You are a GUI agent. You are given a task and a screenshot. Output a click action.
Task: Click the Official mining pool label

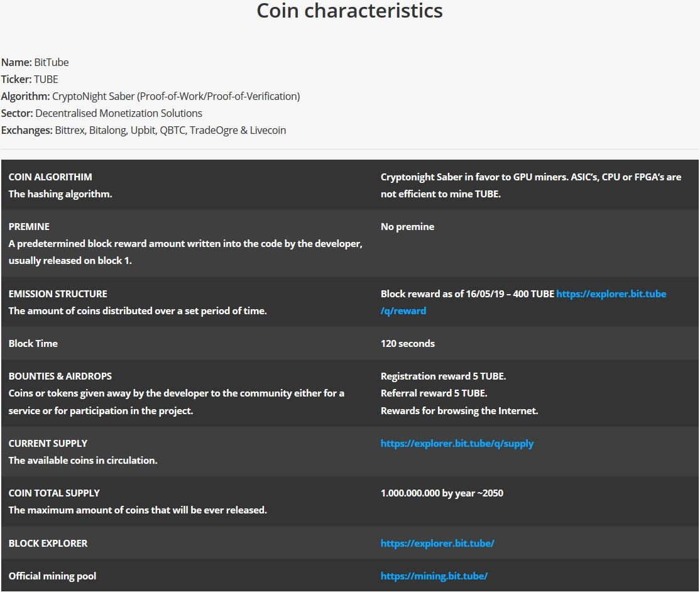(x=52, y=576)
